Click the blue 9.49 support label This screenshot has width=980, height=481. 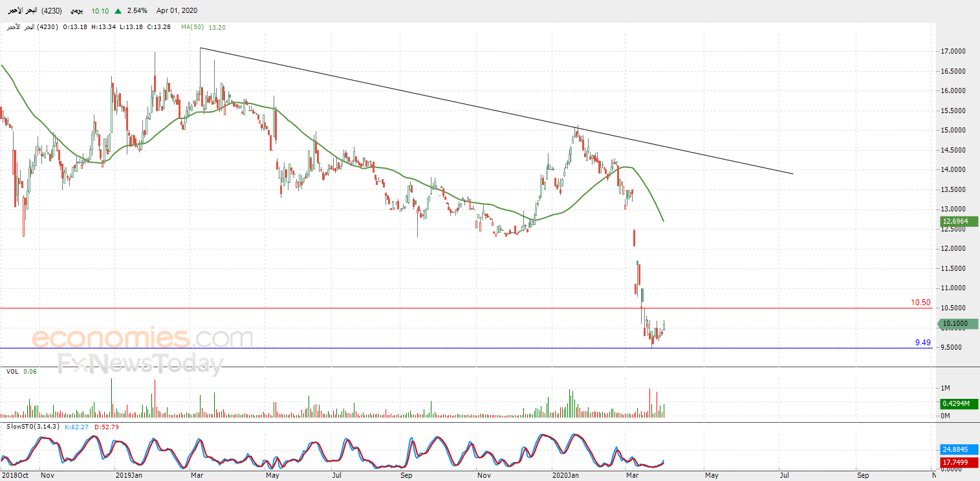pos(923,343)
